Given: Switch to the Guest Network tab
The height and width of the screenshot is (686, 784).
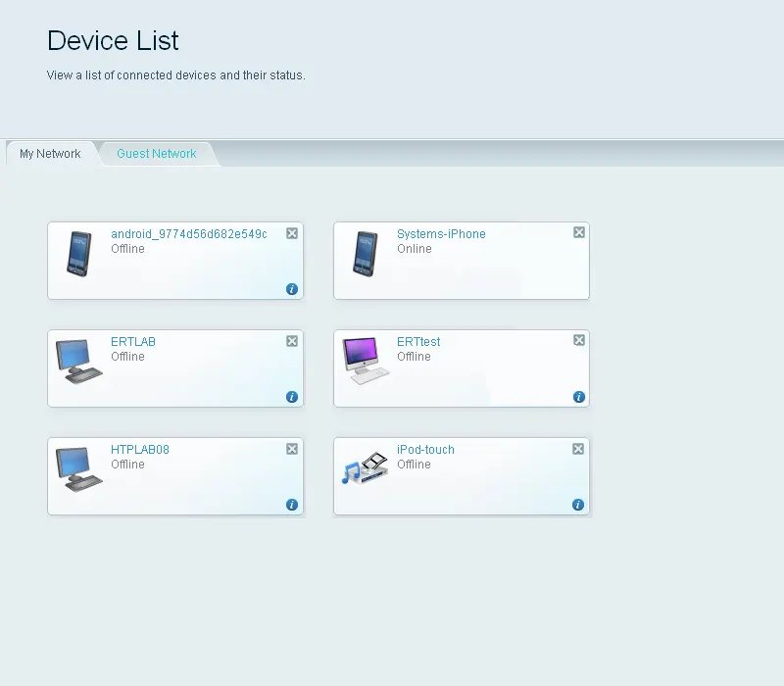Looking at the screenshot, I should point(157,154).
